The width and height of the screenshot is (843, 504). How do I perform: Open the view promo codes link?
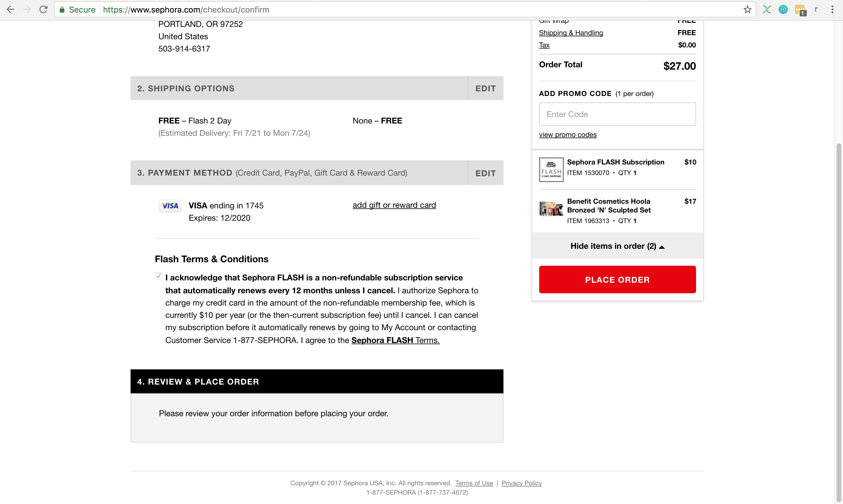click(x=568, y=135)
